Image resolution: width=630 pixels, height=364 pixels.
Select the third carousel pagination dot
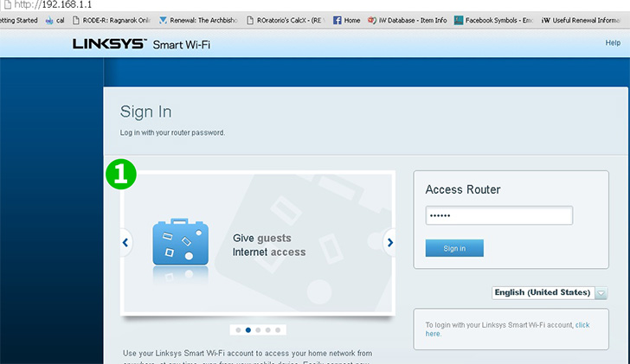click(x=258, y=330)
